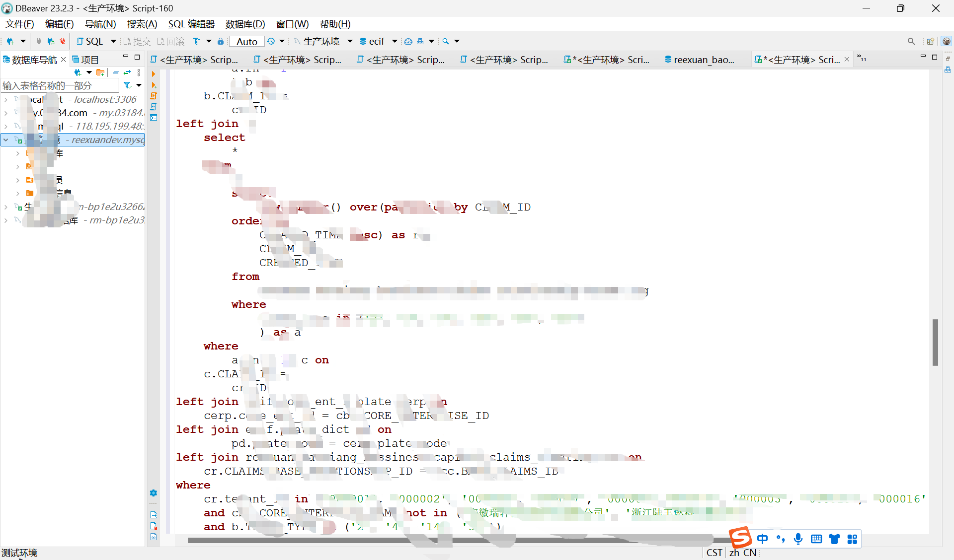Open the SQL 编辑器 menu

[191, 24]
